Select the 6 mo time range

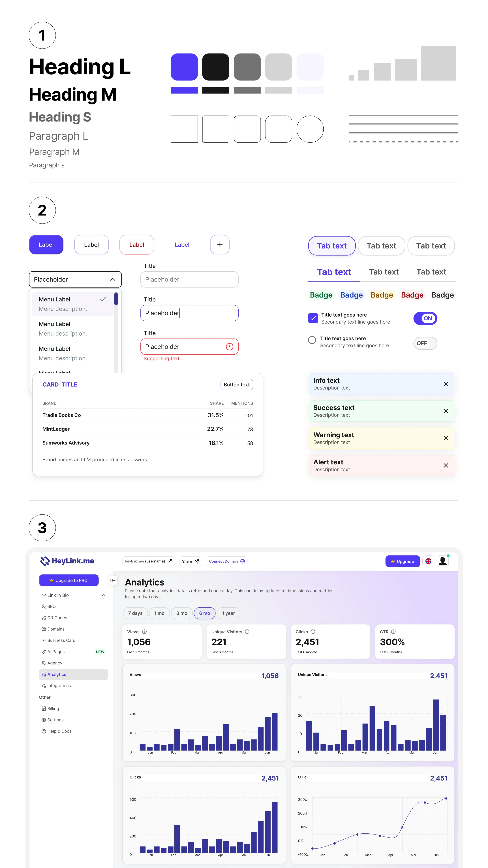[x=204, y=613]
